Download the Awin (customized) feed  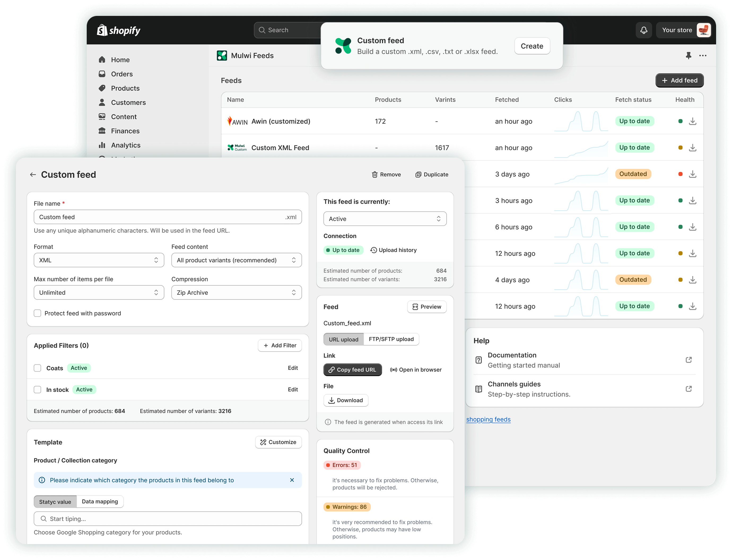pos(693,121)
